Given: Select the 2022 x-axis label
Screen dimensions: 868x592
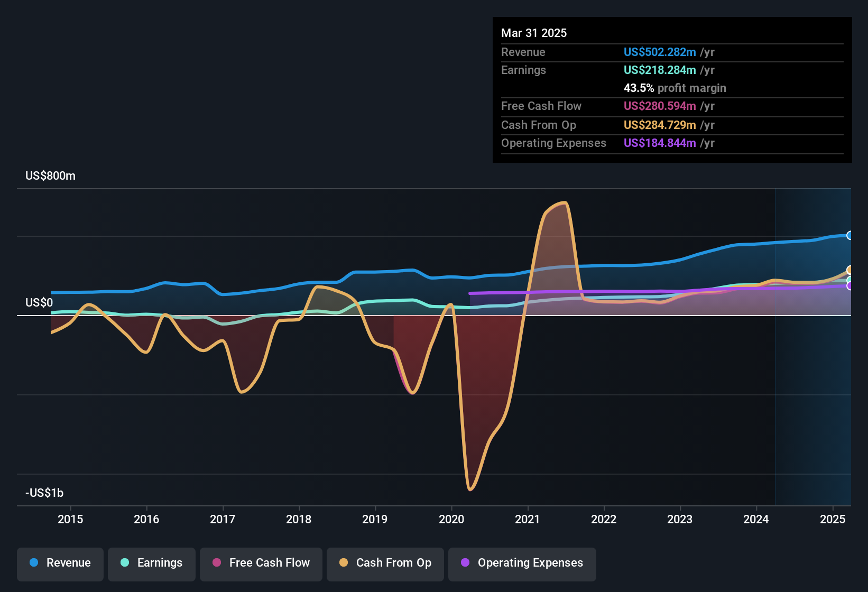Looking at the screenshot, I should [x=604, y=519].
